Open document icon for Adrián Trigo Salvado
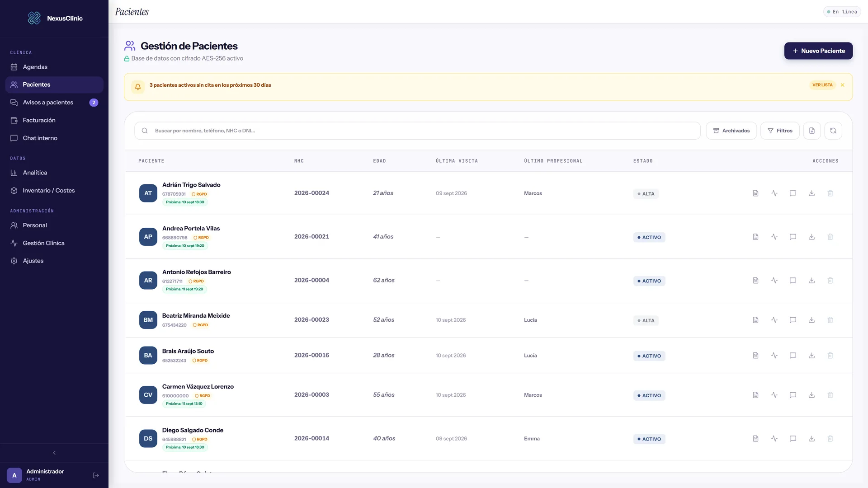Screen dimensions: 868x488 [x=755, y=193]
